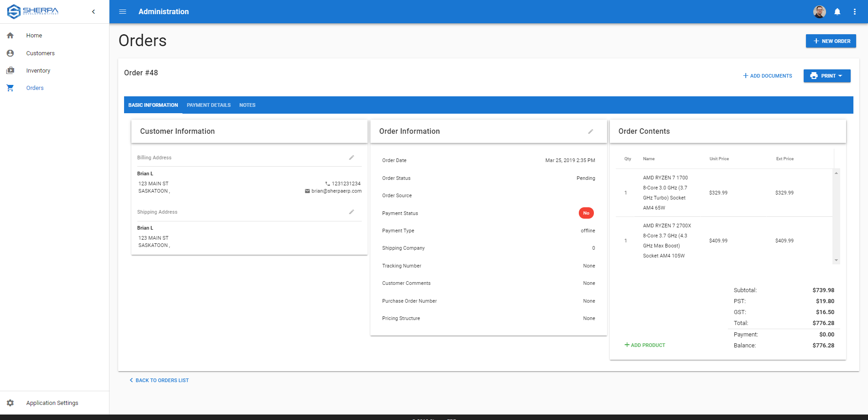
Task: Open the PRINT dropdown arrow
Action: point(842,75)
